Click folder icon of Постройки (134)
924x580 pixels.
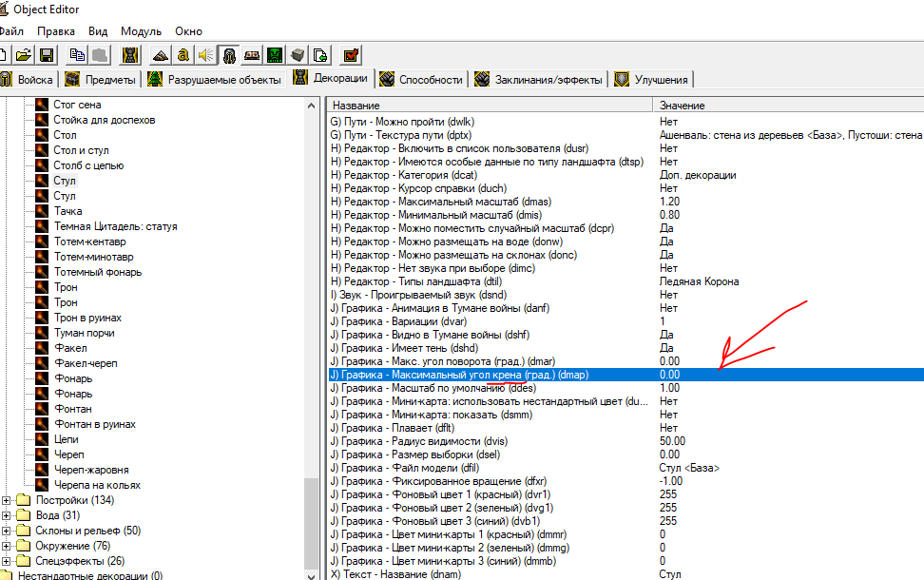pyautogui.click(x=24, y=500)
